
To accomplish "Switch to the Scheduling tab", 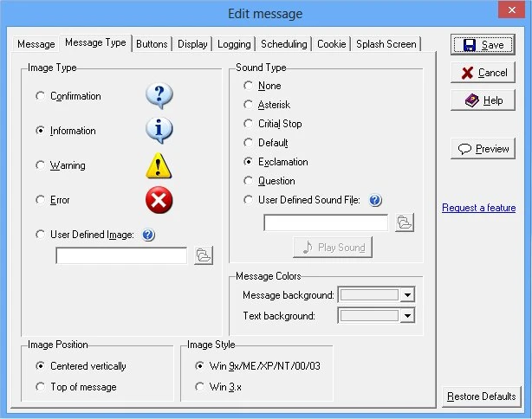I will [x=283, y=44].
